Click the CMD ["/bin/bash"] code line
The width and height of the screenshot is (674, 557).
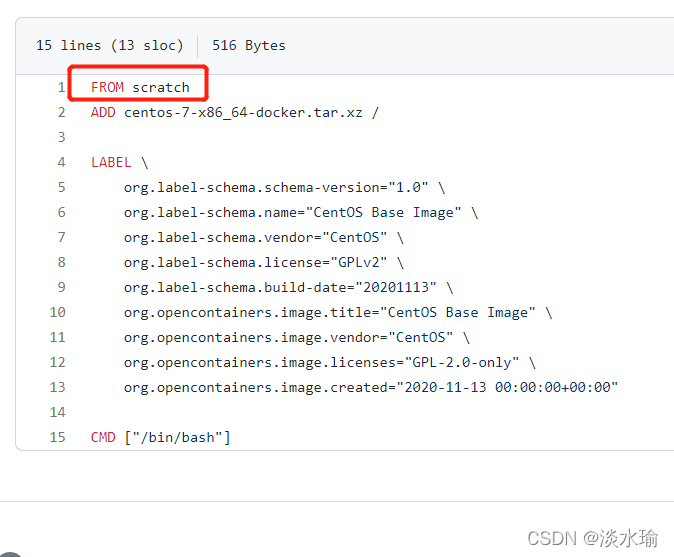(x=161, y=437)
